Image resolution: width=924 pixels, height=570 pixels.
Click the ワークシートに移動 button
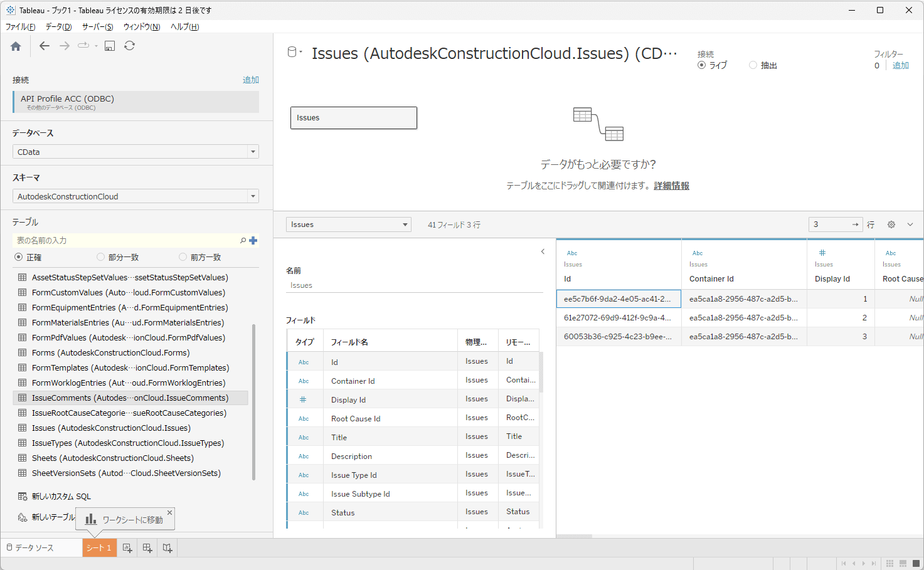click(125, 519)
